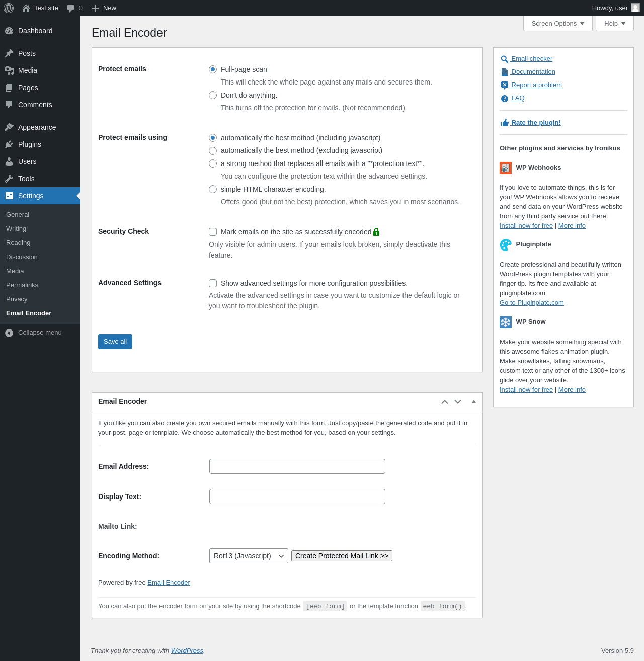Screen dimensions: 644x661
Task: Select the Full-page scan radio option
Action: 213,69
